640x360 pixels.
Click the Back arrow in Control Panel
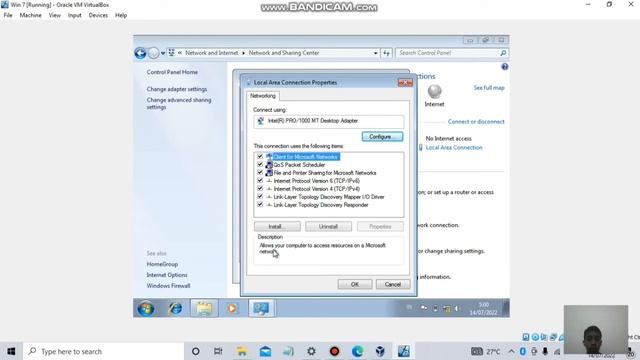(x=140, y=53)
